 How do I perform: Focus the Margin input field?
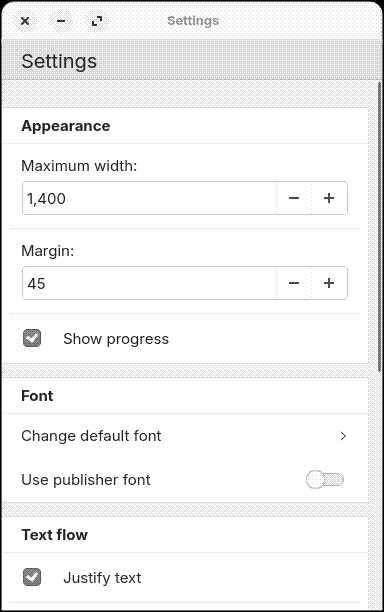tap(149, 283)
